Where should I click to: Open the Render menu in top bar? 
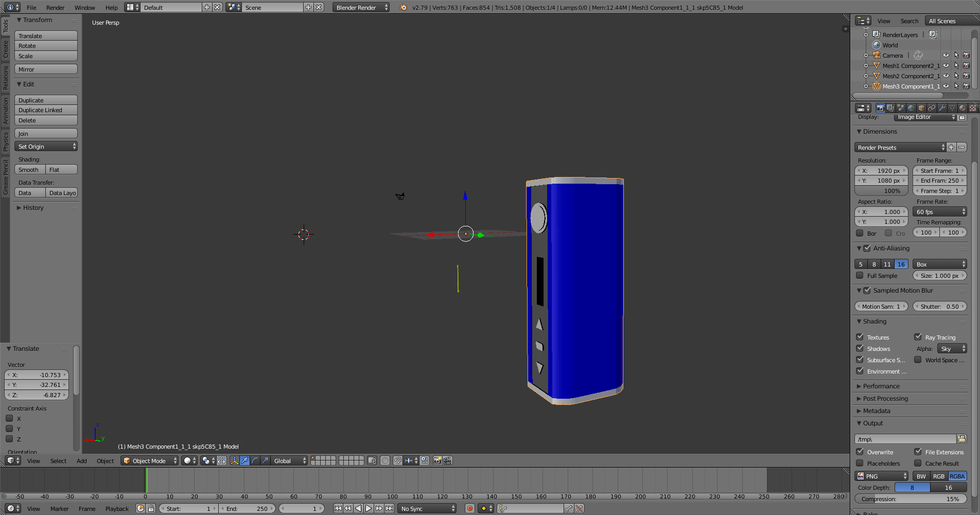point(55,8)
